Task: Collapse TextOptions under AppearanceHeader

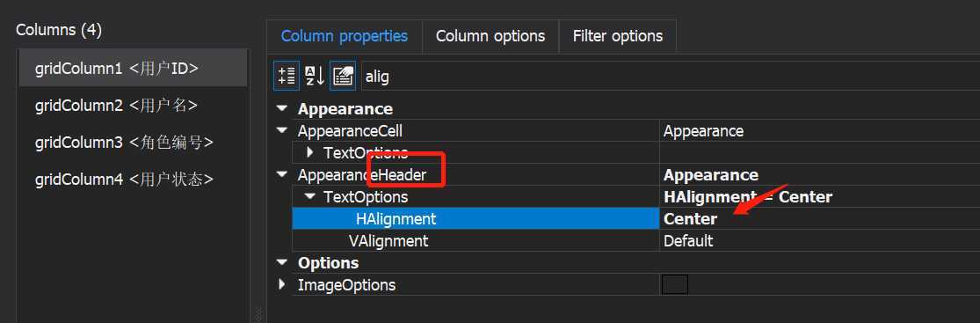Action: coord(310,196)
